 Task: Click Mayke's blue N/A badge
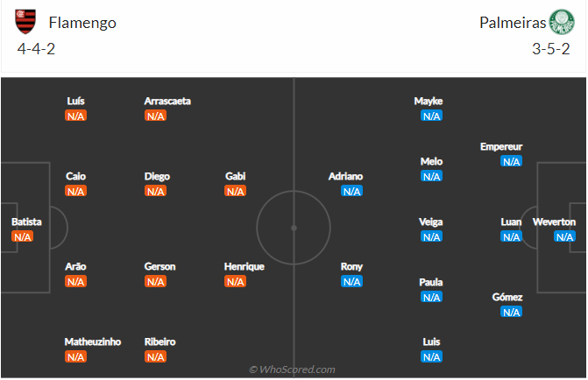click(x=431, y=116)
